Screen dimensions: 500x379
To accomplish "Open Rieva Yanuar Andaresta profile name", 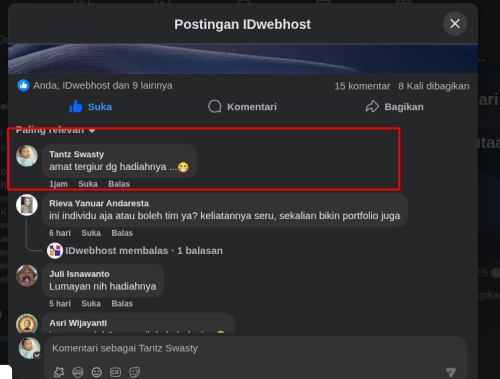I will coord(99,203).
